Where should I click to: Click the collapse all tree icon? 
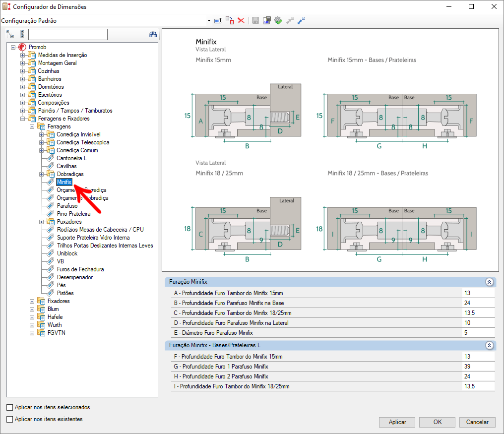click(21, 34)
